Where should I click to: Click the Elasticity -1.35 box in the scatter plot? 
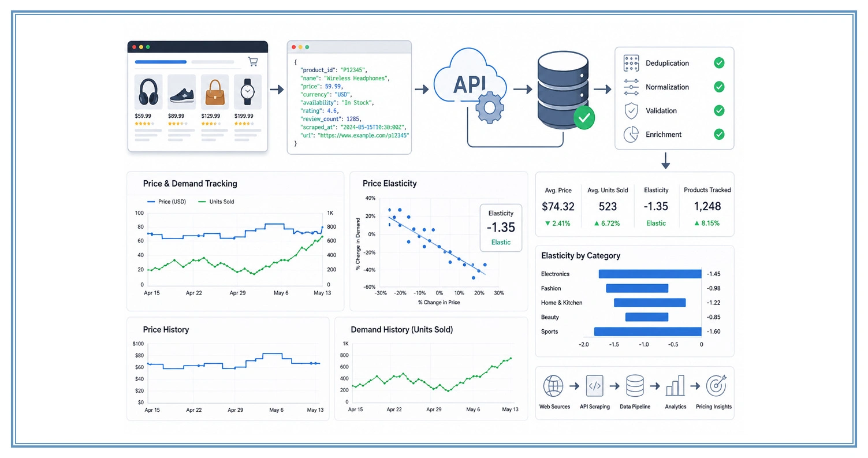(501, 228)
